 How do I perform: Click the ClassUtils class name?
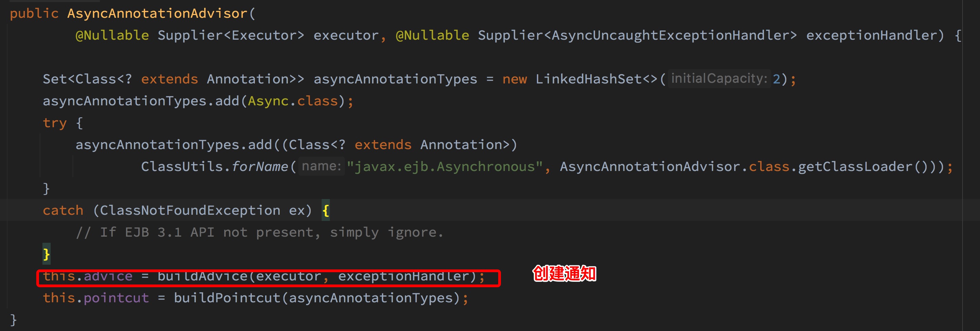pos(182,167)
